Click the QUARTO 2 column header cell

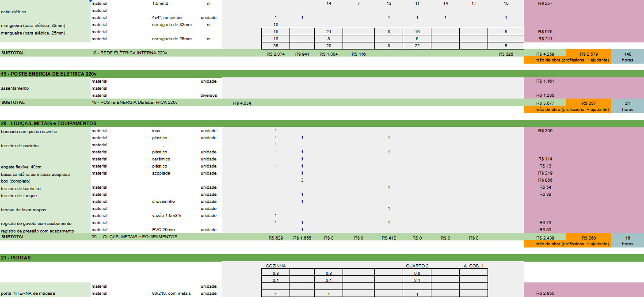[x=417, y=266]
